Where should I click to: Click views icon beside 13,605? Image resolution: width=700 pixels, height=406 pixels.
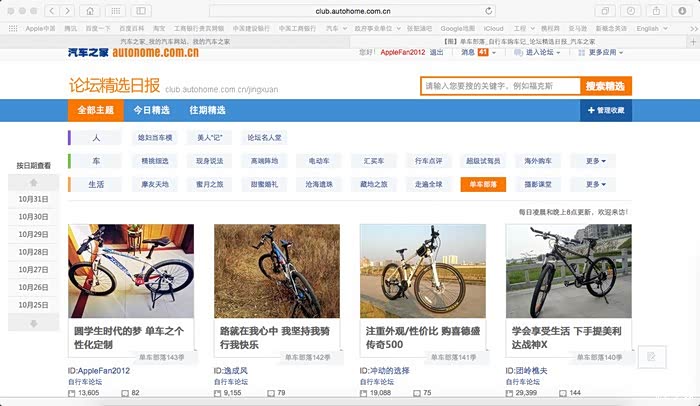click(x=71, y=393)
